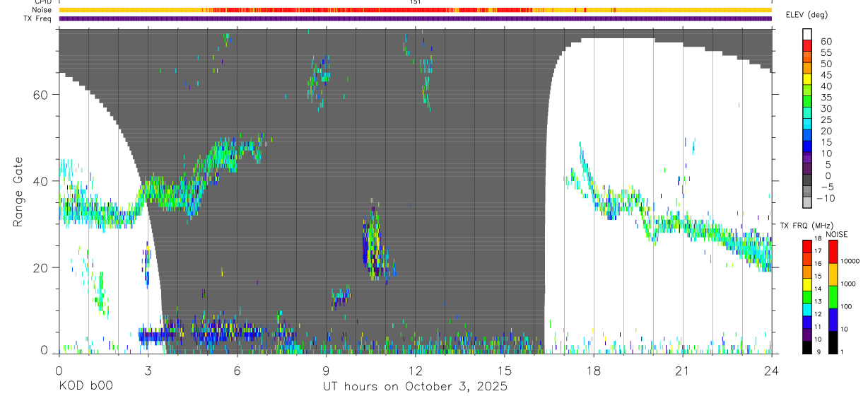Click the Range Gate axis title
The height and width of the screenshot is (401, 868).
click(18, 192)
